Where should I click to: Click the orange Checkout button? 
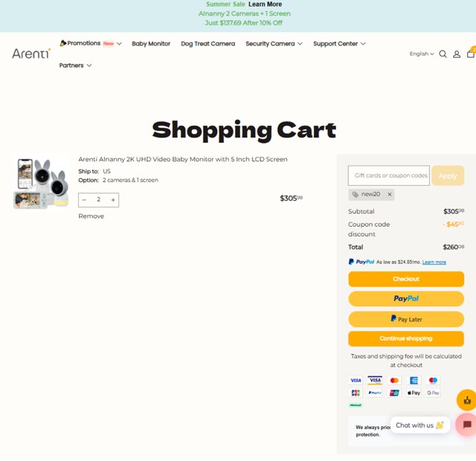[x=406, y=279]
